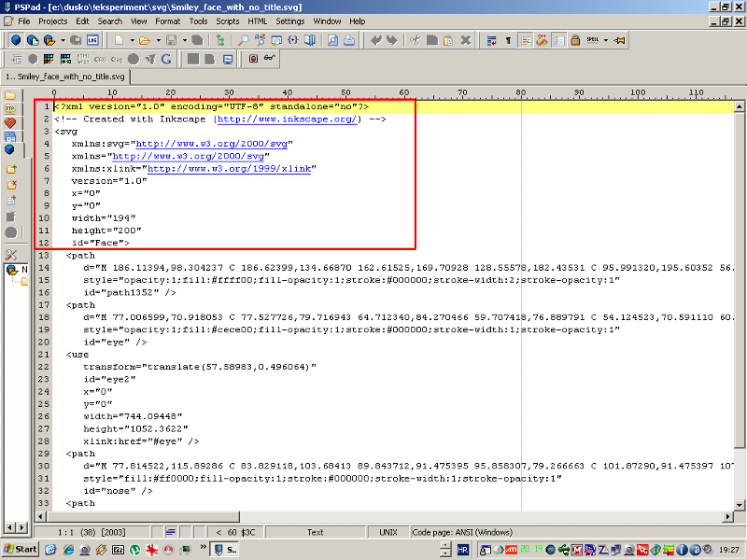Click the open file folder icon
The height and width of the screenshot is (560, 747).
(x=145, y=40)
